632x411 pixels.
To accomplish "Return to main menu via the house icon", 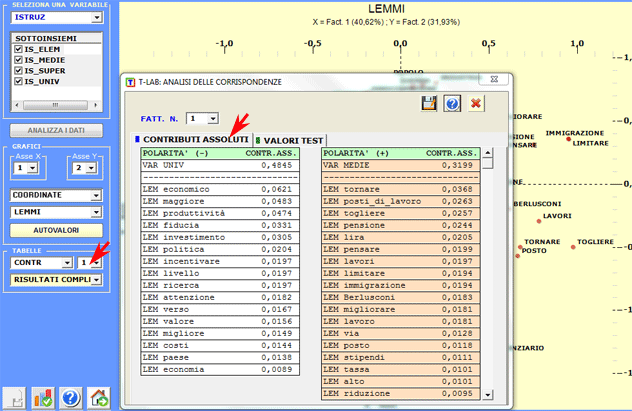I will (x=99, y=398).
